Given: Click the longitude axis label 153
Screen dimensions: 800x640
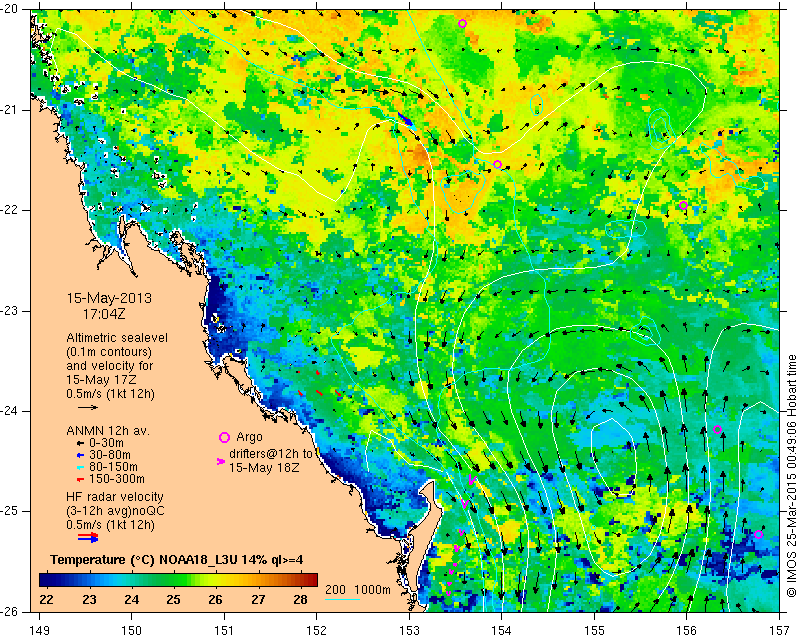Looking at the screenshot, I should (x=409, y=630).
